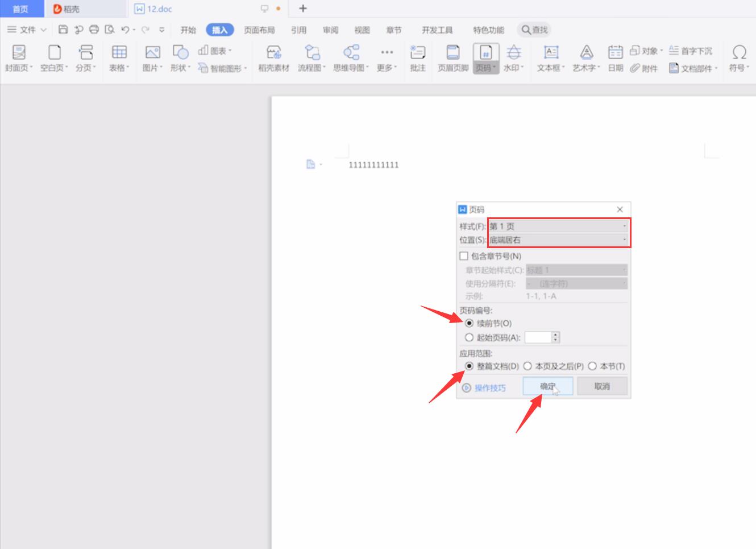Click the Redo arrow icon

[x=146, y=30]
